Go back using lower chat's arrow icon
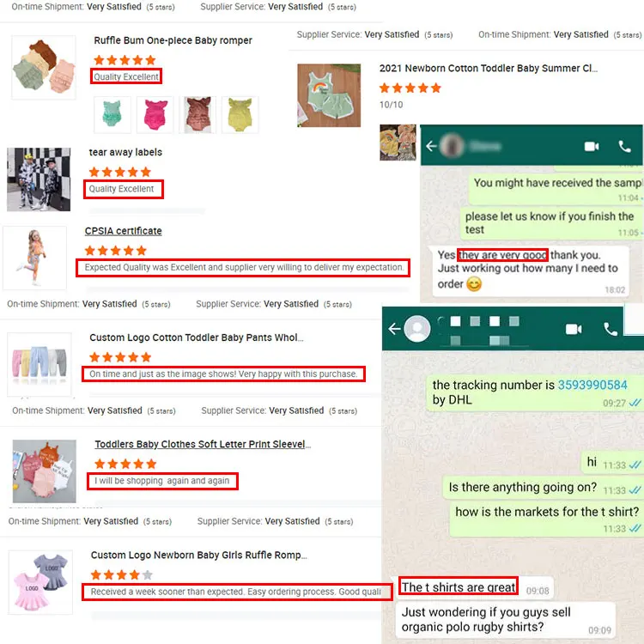This screenshot has width=644, height=644. (394, 329)
